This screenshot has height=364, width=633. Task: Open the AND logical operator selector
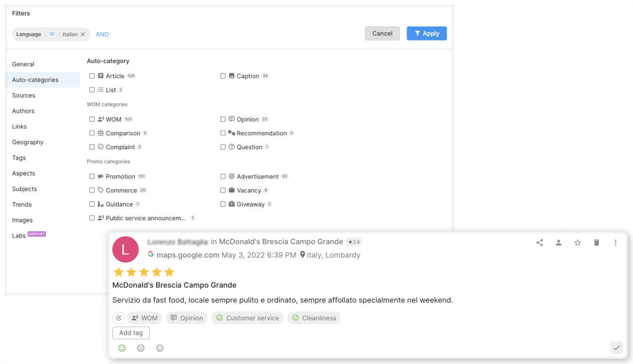[102, 35]
